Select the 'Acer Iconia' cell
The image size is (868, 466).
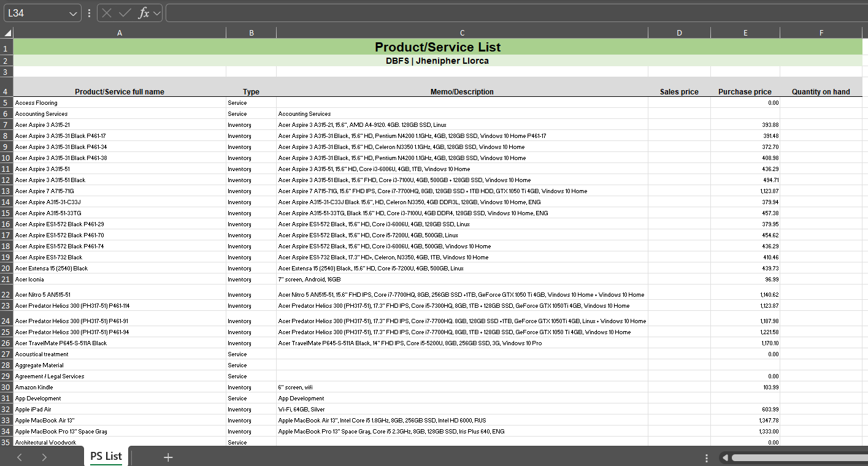click(120, 280)
